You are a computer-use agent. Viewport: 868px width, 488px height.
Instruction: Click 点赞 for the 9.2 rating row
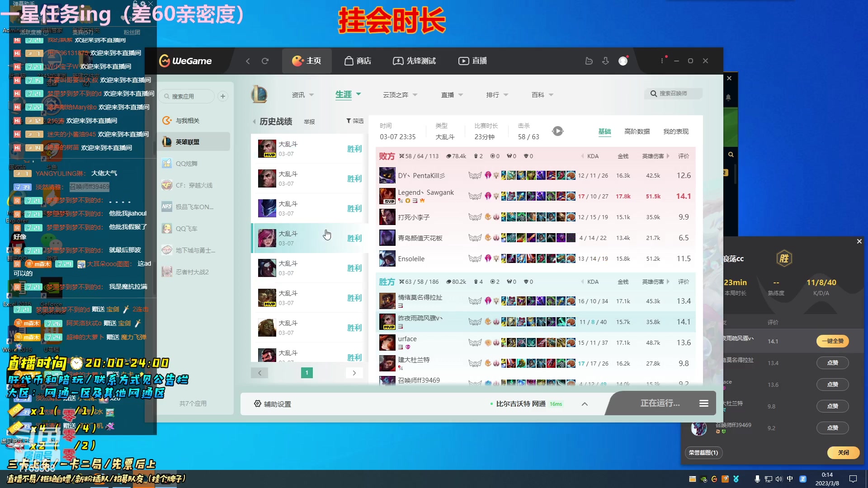[x=833, y=428]
